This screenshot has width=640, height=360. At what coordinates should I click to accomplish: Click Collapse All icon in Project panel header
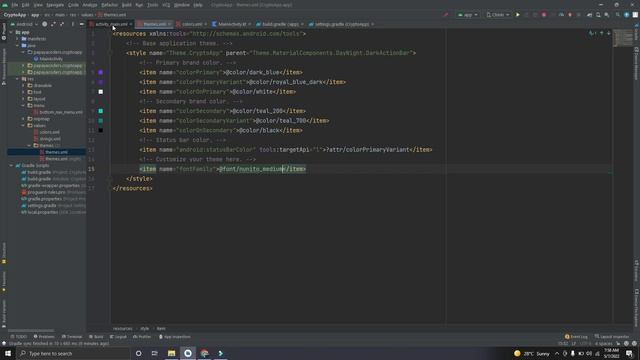click(62, 24)
